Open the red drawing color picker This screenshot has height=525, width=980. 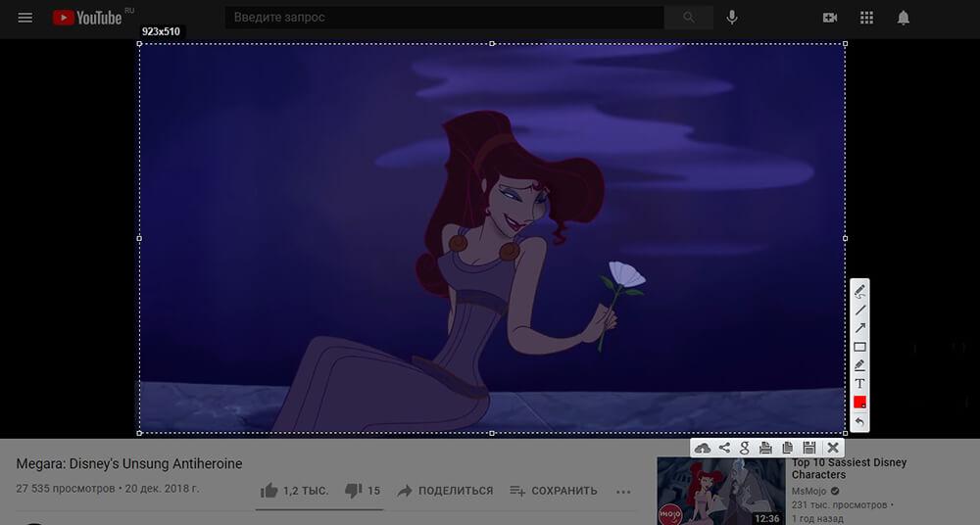point(859,402)
